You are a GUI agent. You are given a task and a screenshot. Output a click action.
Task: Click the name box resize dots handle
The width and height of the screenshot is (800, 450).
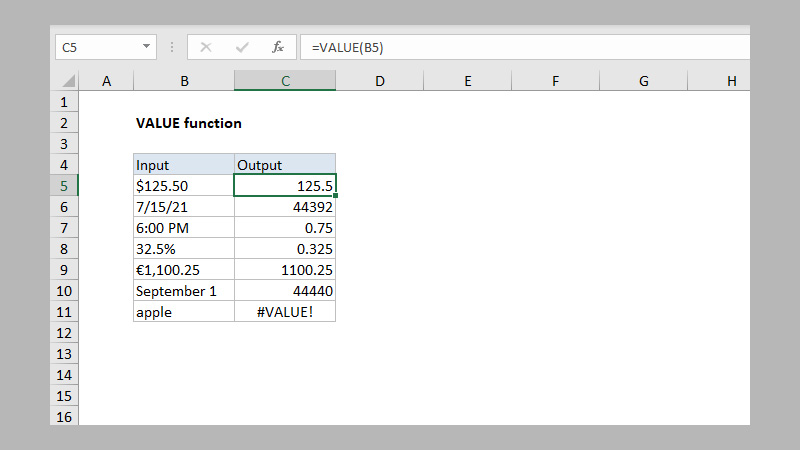pyautogui.click(x=172, y=47)
